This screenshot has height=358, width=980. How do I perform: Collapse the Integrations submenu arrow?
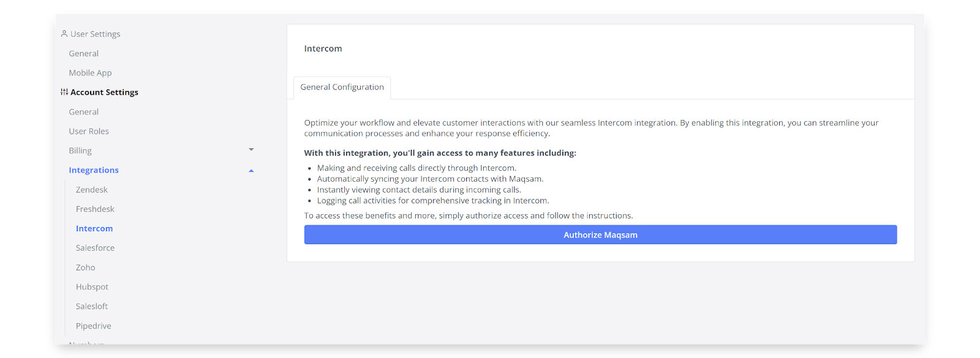click(251, 171)
